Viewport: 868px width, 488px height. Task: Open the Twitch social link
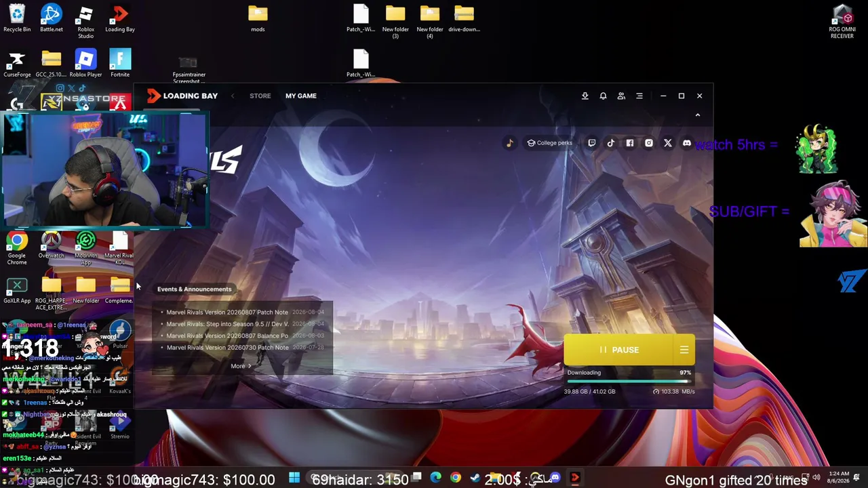pyautogui.click(x=592, y=143)
